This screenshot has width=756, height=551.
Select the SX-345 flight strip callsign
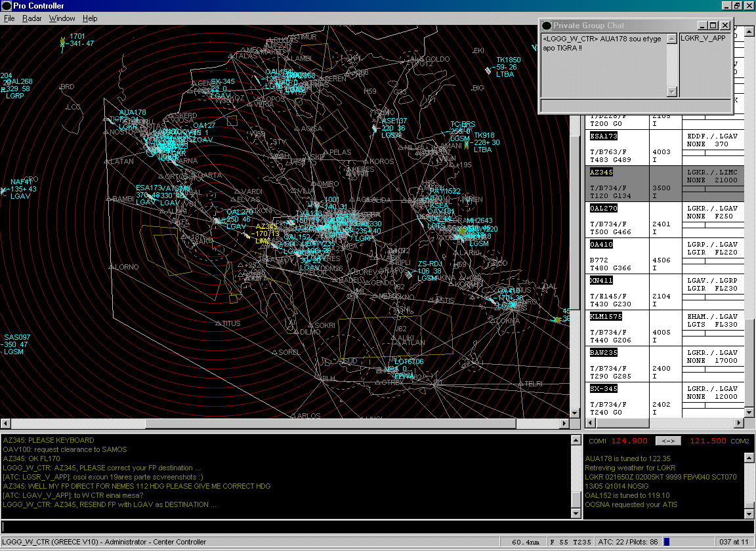(604, 388)
